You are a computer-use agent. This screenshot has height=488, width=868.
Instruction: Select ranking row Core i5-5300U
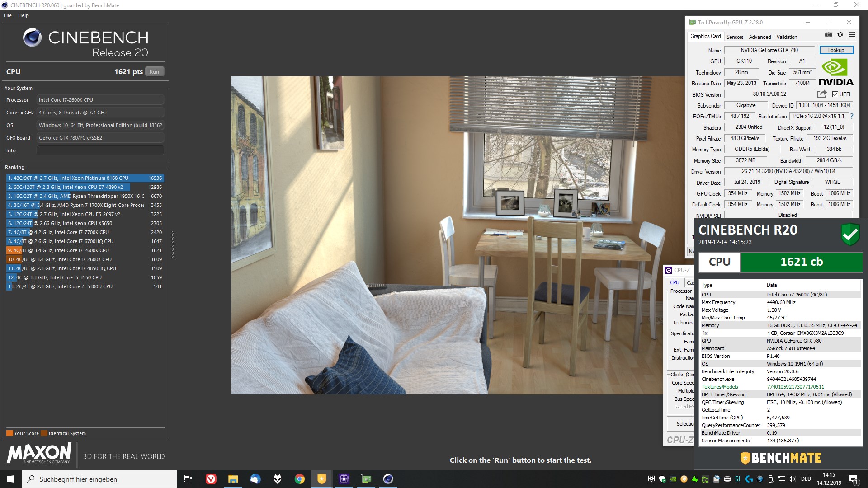(85, 286)
